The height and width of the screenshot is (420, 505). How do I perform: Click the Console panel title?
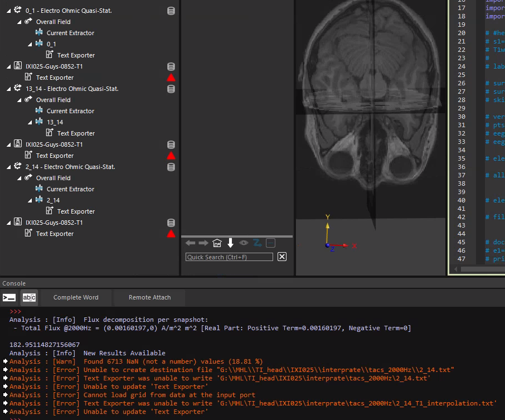click(x=14, y=283)
